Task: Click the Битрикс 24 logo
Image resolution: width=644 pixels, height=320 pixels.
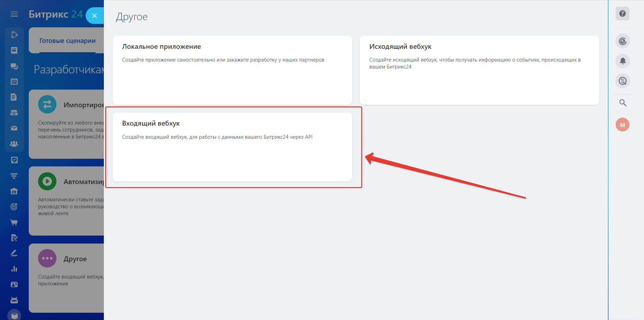Action: point(56,14)
